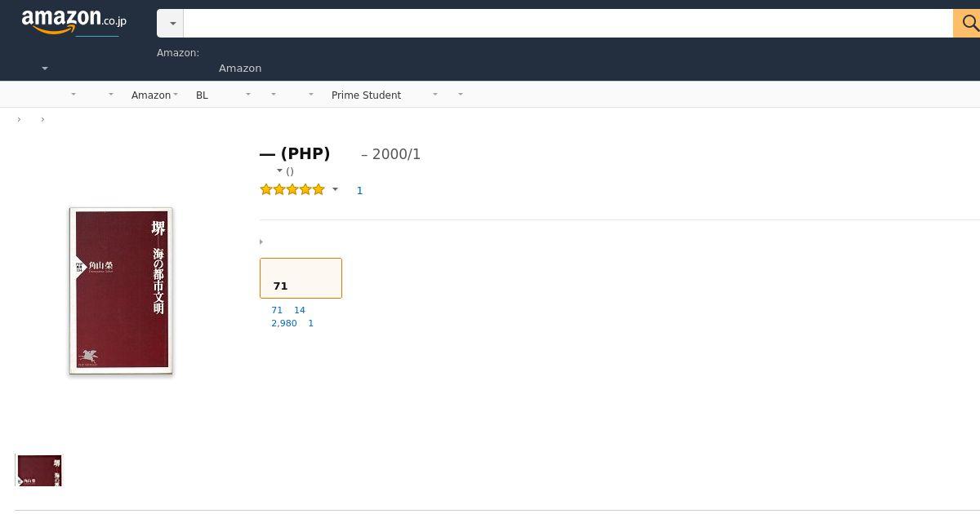Expand the dropdown arrow after Prime Student
Screen dimensions: 980x514
tap(434, 95)
